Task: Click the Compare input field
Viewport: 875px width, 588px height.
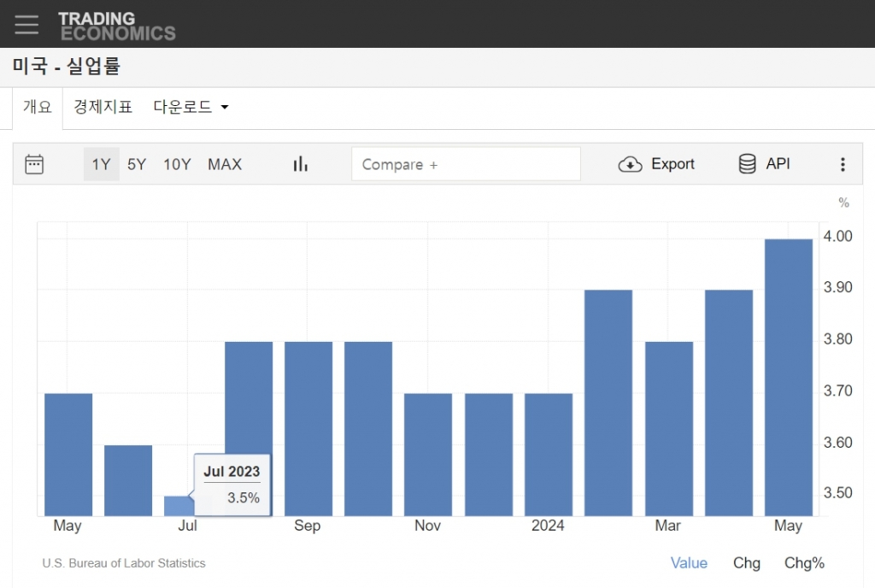Action: (466, 164)
